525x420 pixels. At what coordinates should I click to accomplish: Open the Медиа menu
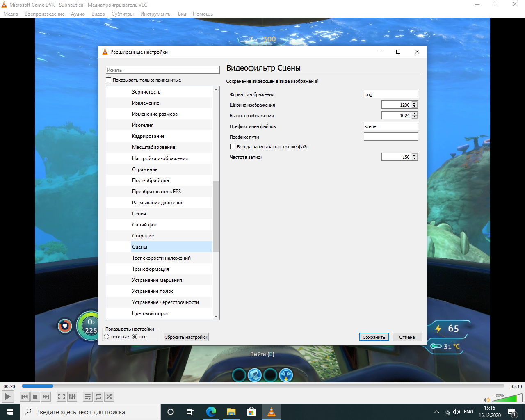point(11,14)
